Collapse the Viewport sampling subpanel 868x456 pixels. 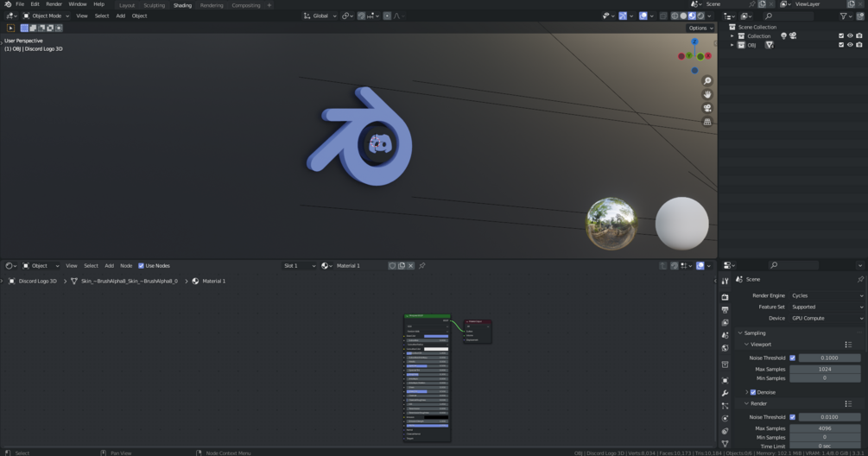pyautogui.click(x=746, y=345)
